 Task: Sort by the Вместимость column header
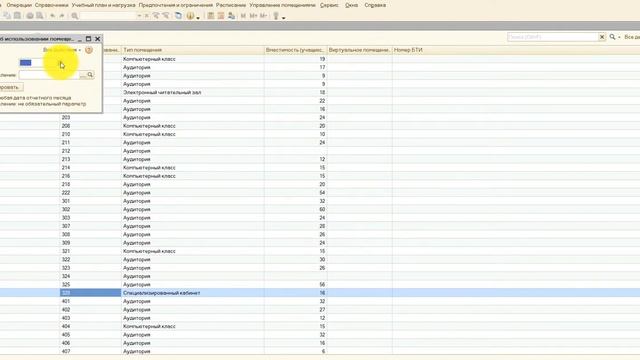pyautogui.click(x=296, y=50)
